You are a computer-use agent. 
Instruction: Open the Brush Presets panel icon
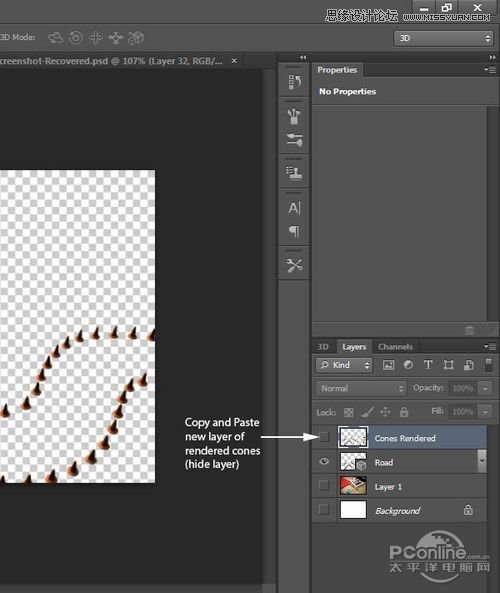294,140
